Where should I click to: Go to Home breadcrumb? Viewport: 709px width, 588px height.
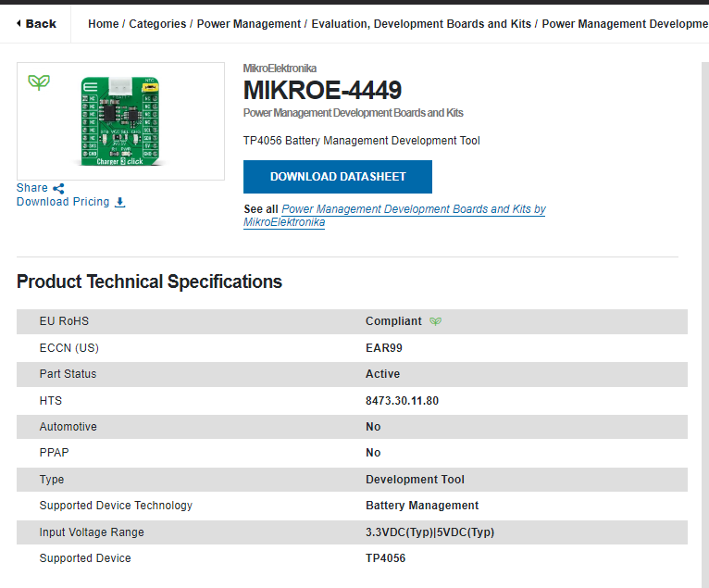103,23
